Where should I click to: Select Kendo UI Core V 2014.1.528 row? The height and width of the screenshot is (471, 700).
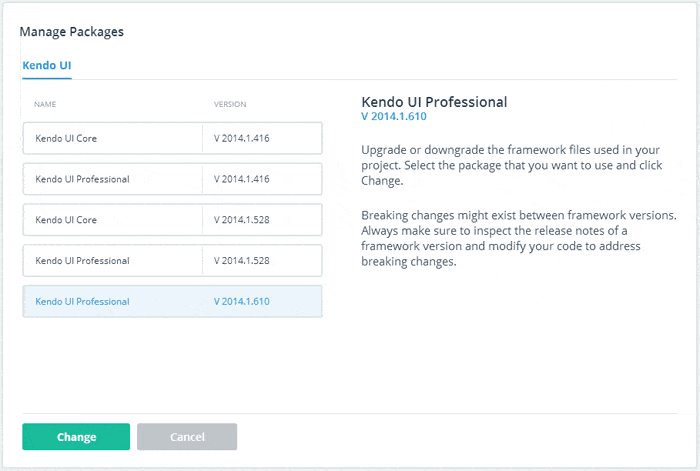[172, 220]
